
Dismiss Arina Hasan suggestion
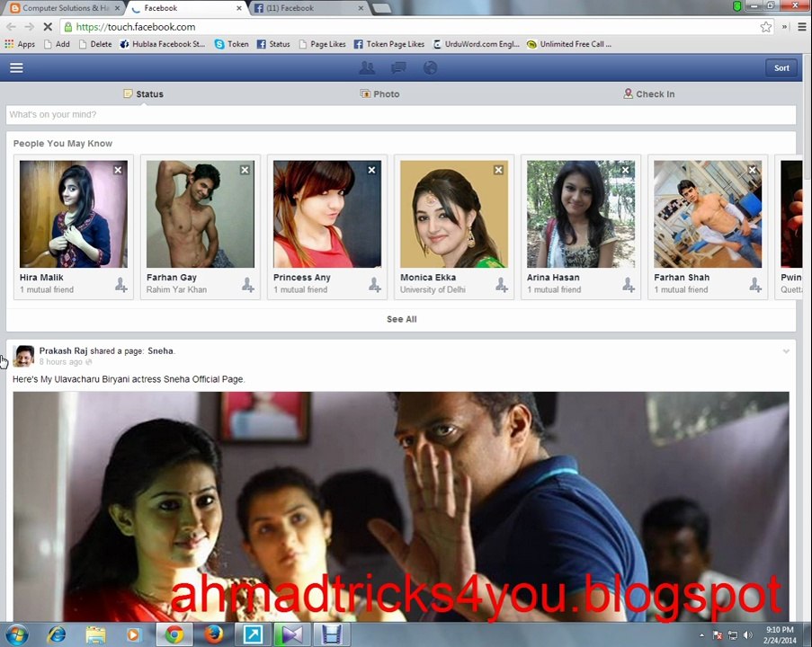(626, 170)
